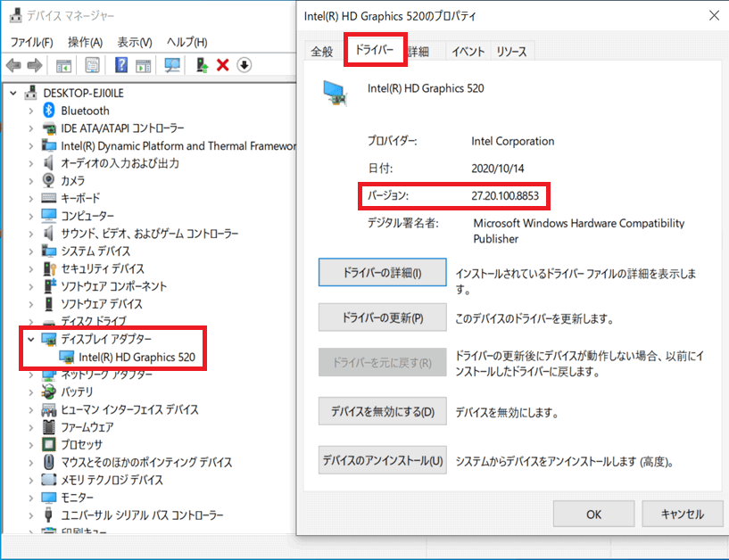Click the speaker icon of オーディオの入力および出力
This screenshot has width=729, height=560.
pyautogui.click(x=48, y=163)
